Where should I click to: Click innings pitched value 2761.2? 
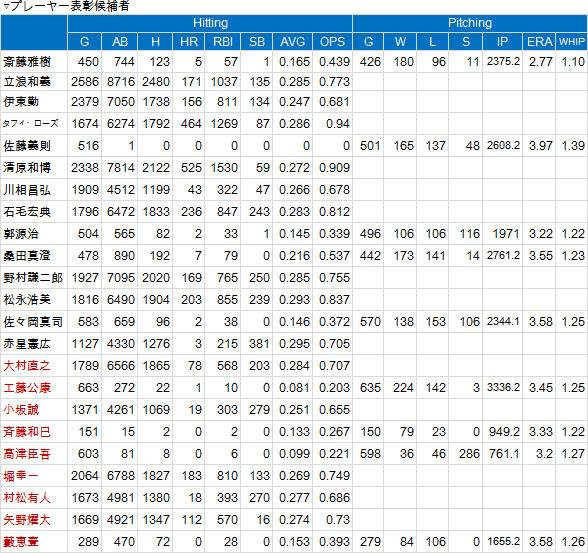pos(503,256)
